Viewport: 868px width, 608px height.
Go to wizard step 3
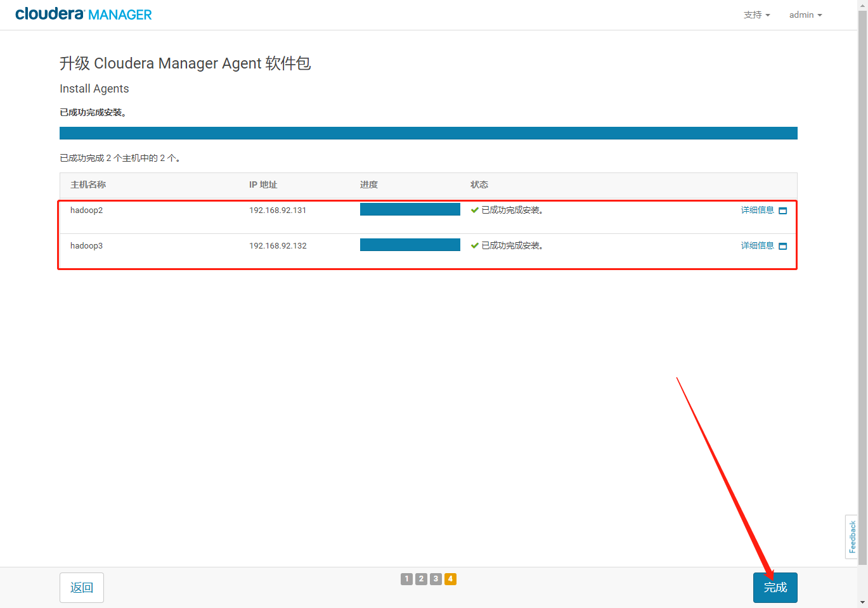point(436,579)
